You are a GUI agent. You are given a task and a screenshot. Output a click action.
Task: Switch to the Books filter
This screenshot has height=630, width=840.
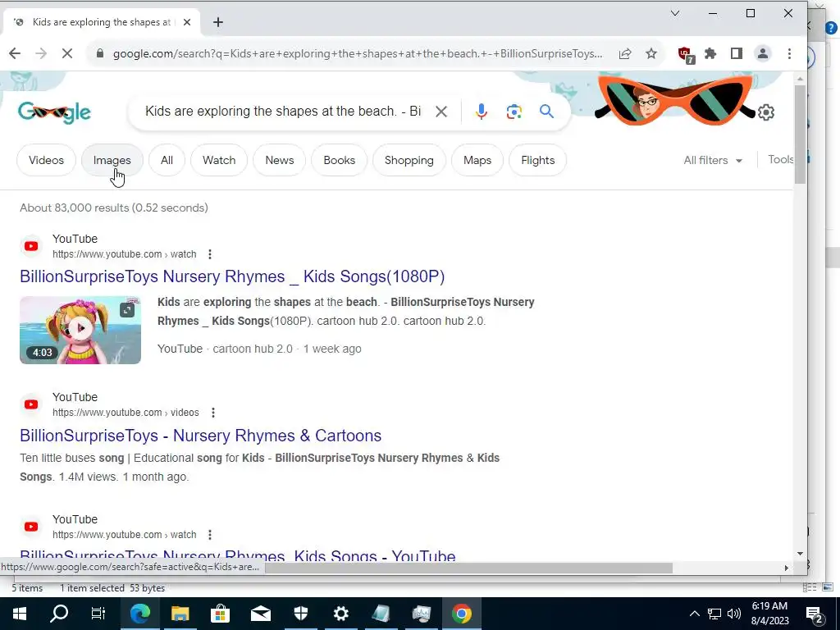pyautogui.click(x=339, y=160)
